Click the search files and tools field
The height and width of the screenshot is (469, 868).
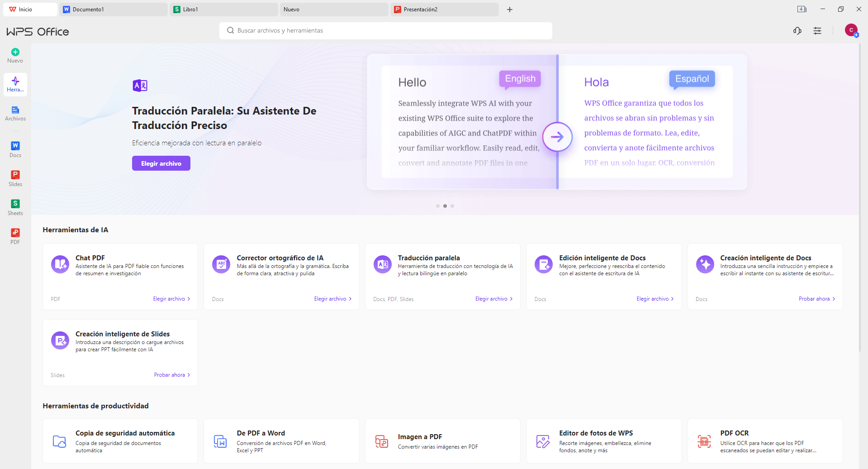pyautogui.click(x=385, y=31)
